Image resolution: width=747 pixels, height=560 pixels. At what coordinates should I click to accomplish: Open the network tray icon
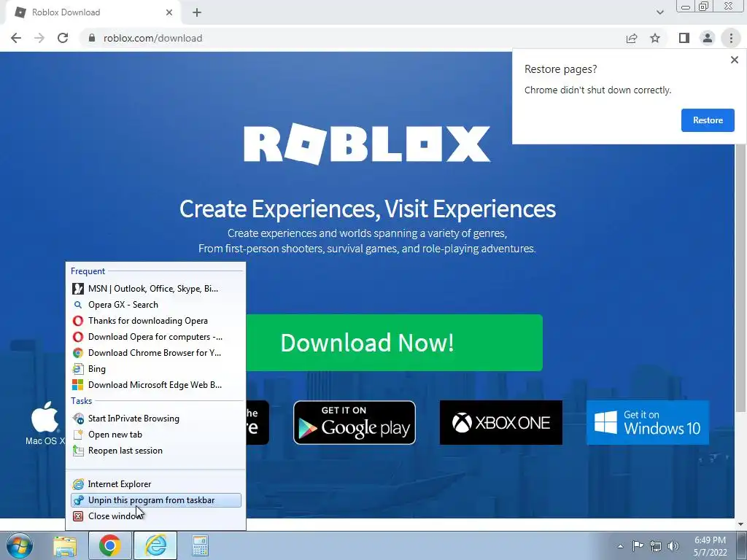[x=656, y=546]
